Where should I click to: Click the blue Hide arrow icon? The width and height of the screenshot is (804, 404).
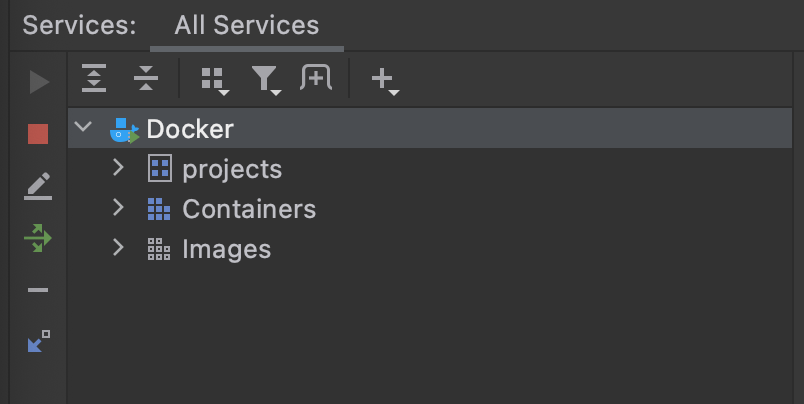[38, 342]
